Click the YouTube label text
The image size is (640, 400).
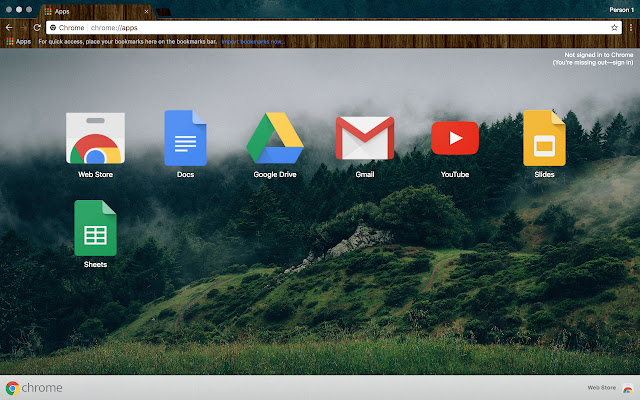[x=455, y=174]
